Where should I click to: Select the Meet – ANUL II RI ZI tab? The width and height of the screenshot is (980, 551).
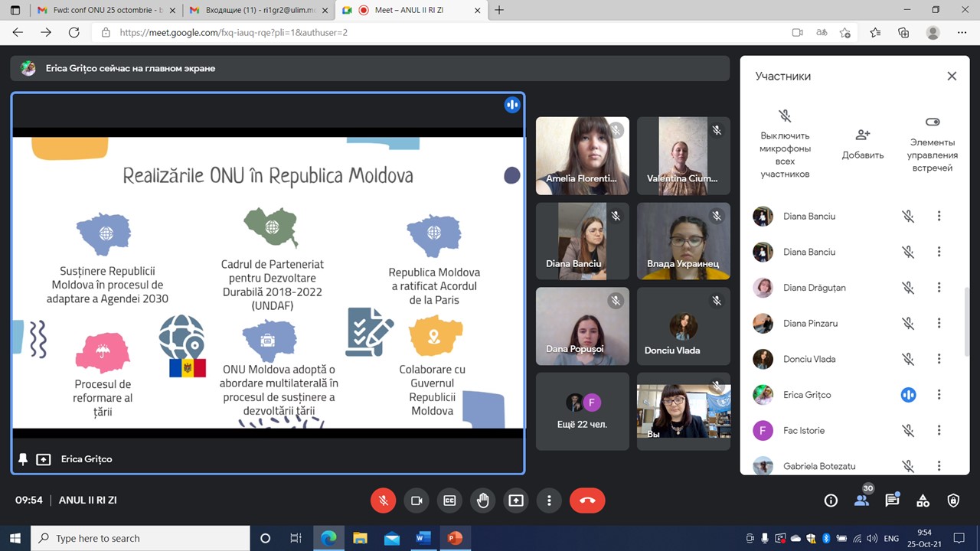[x=410, y=10]
